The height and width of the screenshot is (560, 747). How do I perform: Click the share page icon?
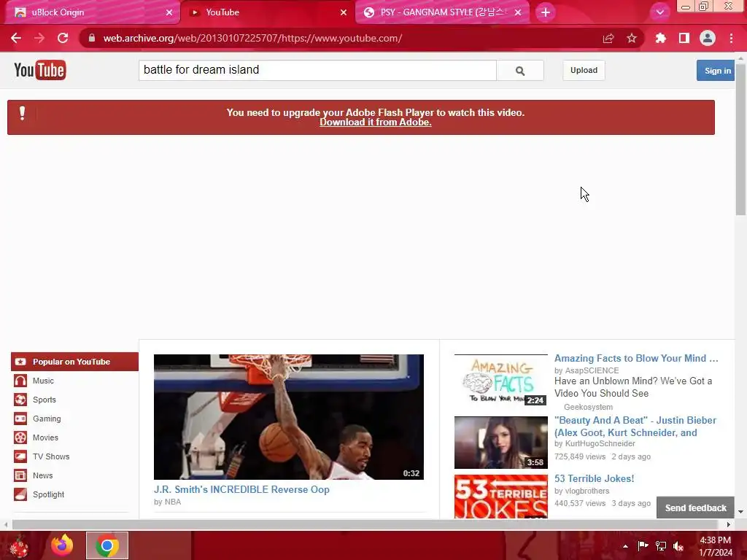click(608, 38)
